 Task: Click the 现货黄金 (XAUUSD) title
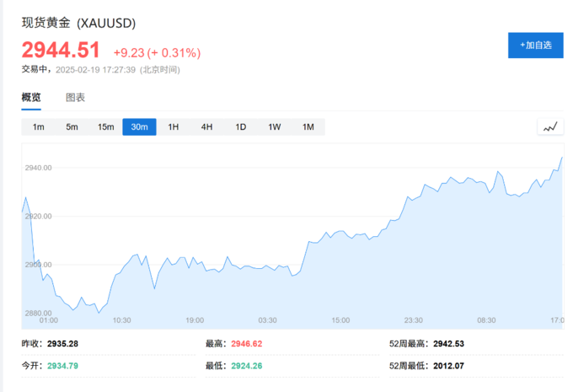[78, 23]
